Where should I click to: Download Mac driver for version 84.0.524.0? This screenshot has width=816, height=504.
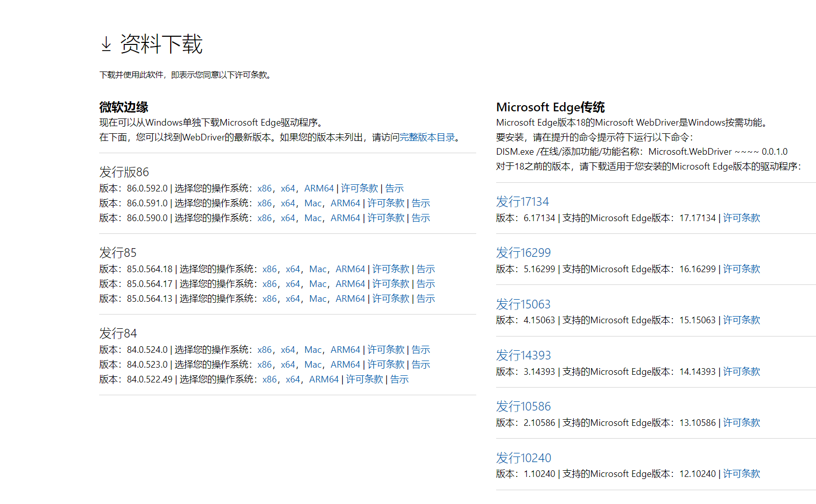point(313,350)
